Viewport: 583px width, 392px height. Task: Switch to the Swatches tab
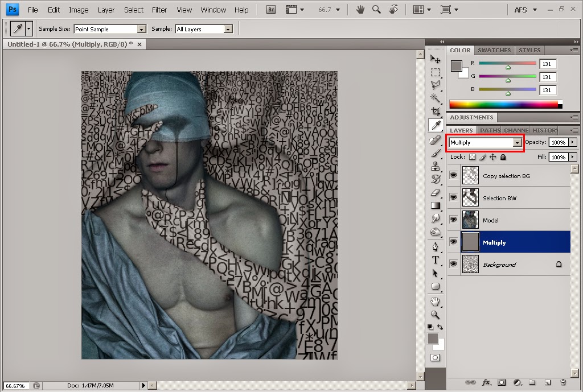pos(494,51)
